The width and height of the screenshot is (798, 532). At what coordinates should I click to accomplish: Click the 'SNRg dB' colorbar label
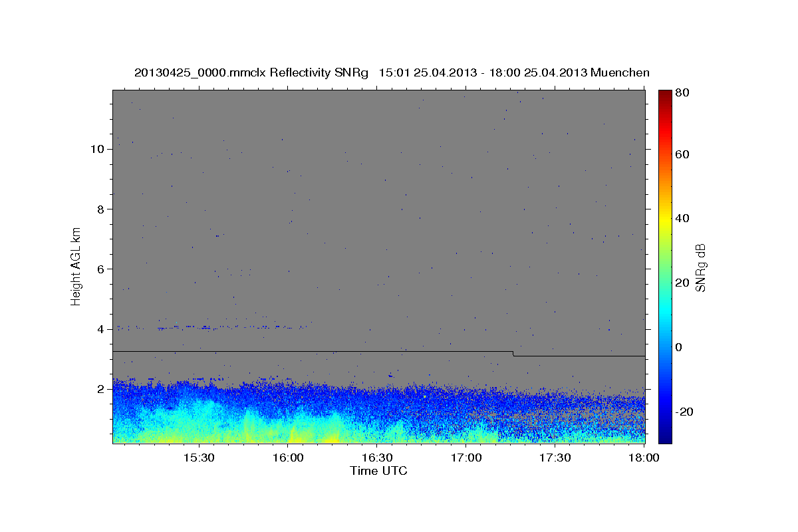[700, 268]
